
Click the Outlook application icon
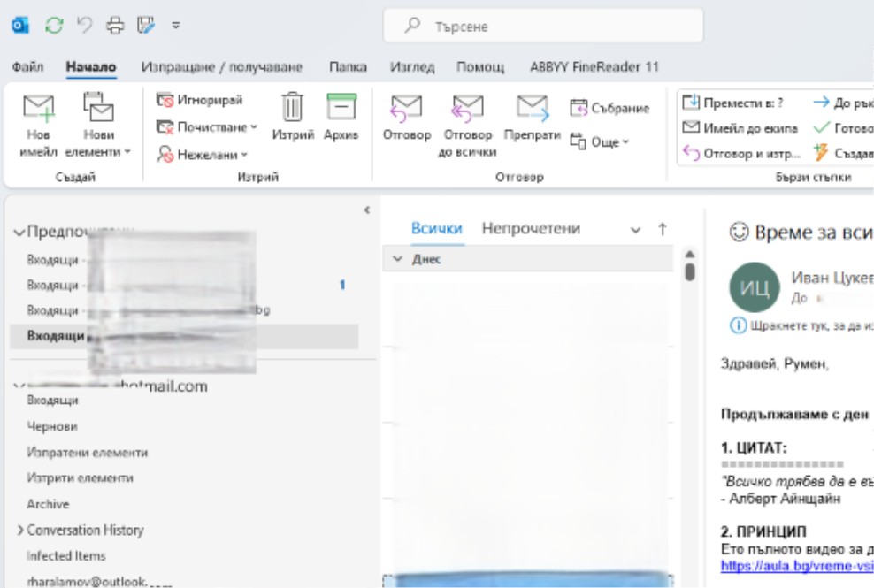point(20,25)
